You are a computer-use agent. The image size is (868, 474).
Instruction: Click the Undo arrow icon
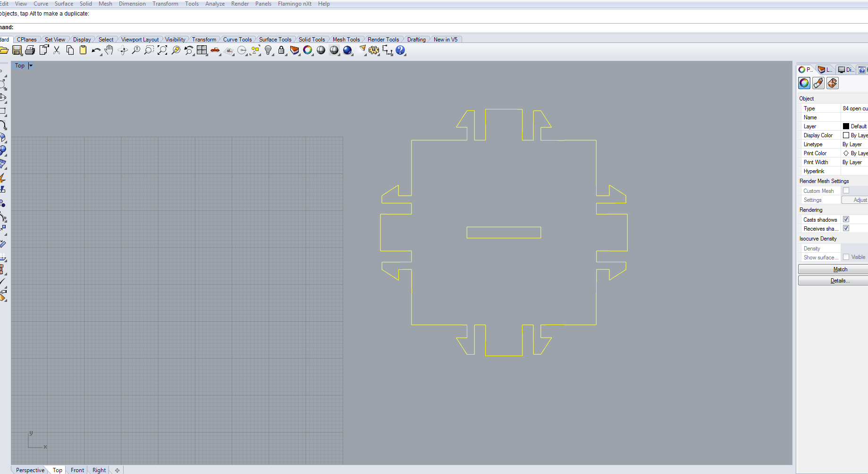pyautogui.click(x=96, y=50)
